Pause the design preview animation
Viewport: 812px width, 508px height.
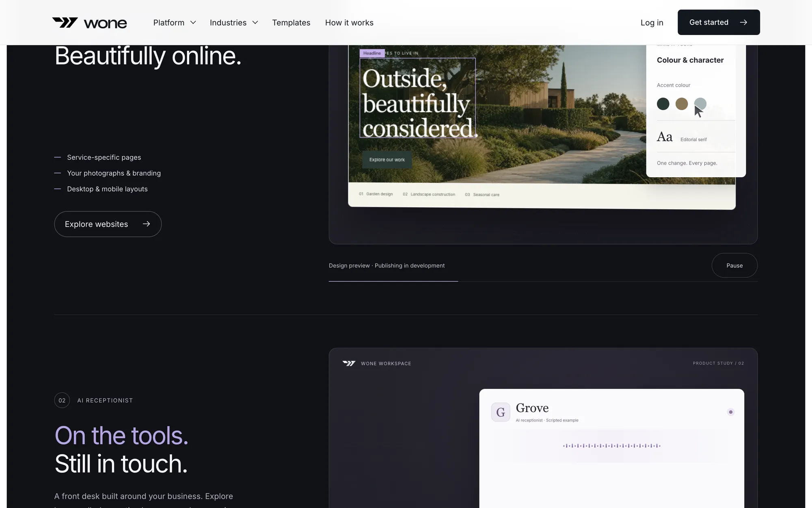coord(734,265)
